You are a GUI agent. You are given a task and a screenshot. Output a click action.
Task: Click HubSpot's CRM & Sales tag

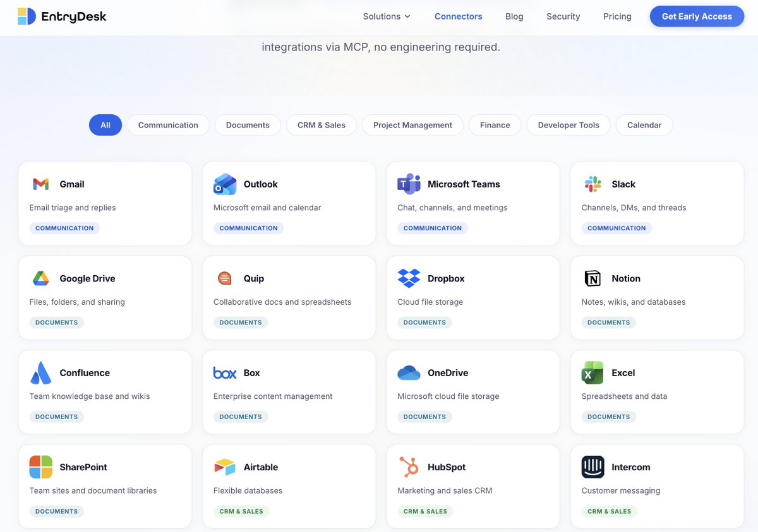[x=425, y=511]
